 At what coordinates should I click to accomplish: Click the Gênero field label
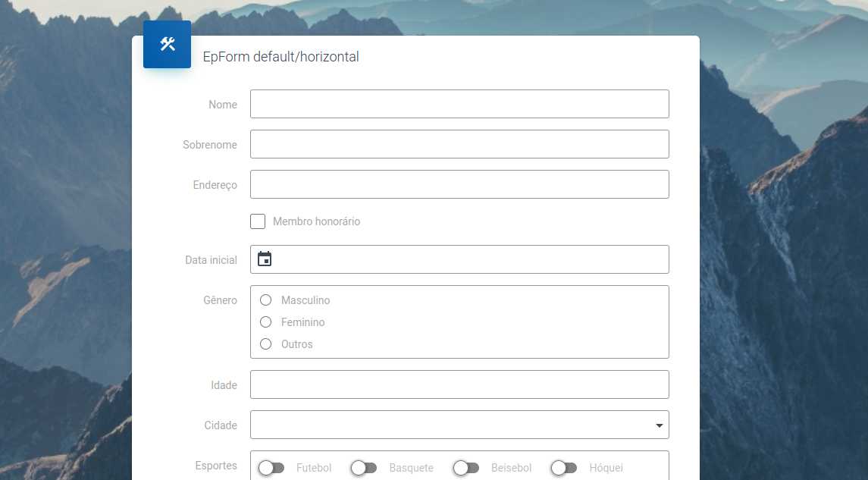[220, 300]
